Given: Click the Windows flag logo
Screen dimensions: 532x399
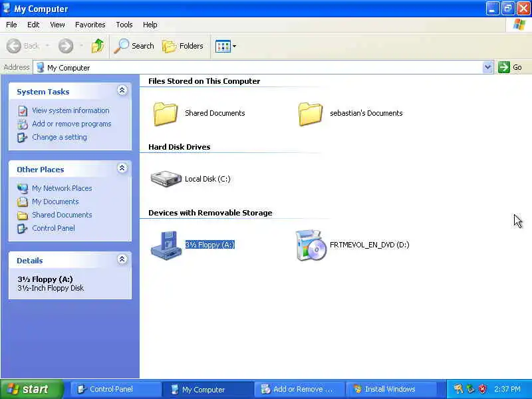Looking at the screenshot, I should click(x=519, y=25).
